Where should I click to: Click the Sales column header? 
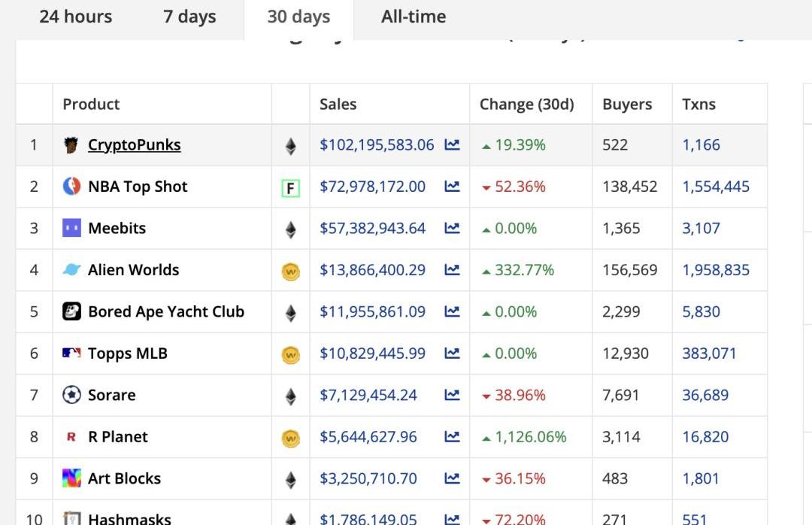point(338,104)
